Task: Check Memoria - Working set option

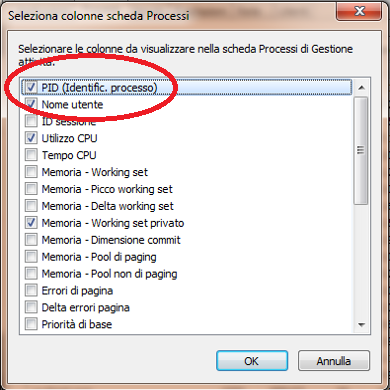Action: 31,172
